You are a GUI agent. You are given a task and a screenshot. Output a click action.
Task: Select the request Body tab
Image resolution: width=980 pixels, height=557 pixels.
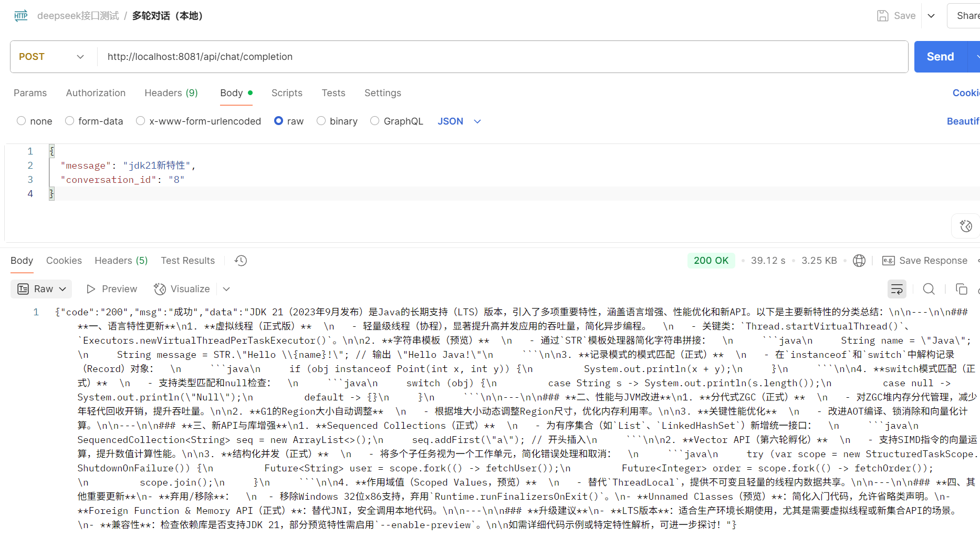click(236, 93)
